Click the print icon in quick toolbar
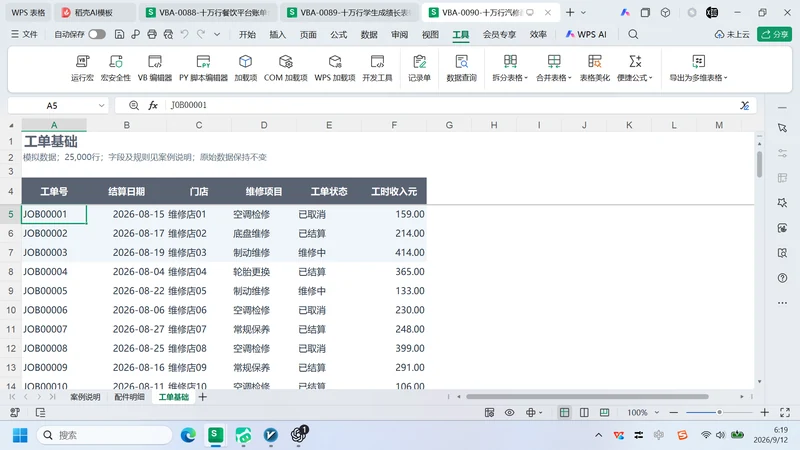The height and width of the screenshot is (450, 800). tap(152, 34)
